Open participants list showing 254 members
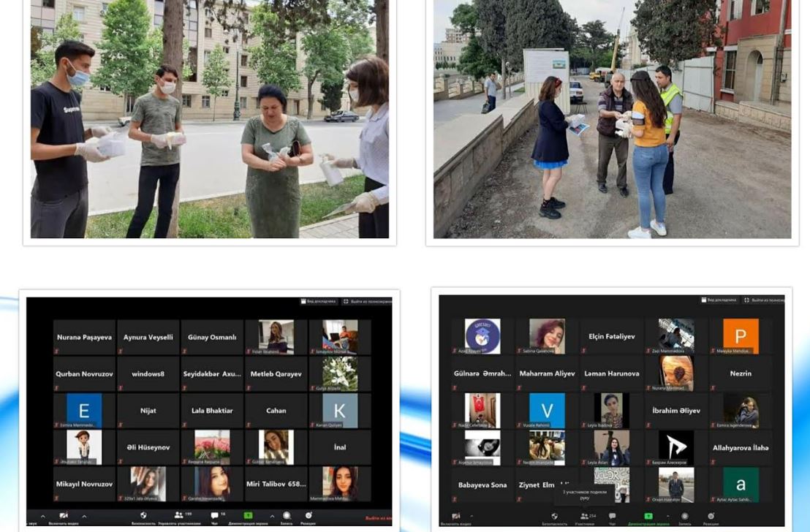Image resolution: width=810 pixels, height=532 pixels. [x=584, y=517]
